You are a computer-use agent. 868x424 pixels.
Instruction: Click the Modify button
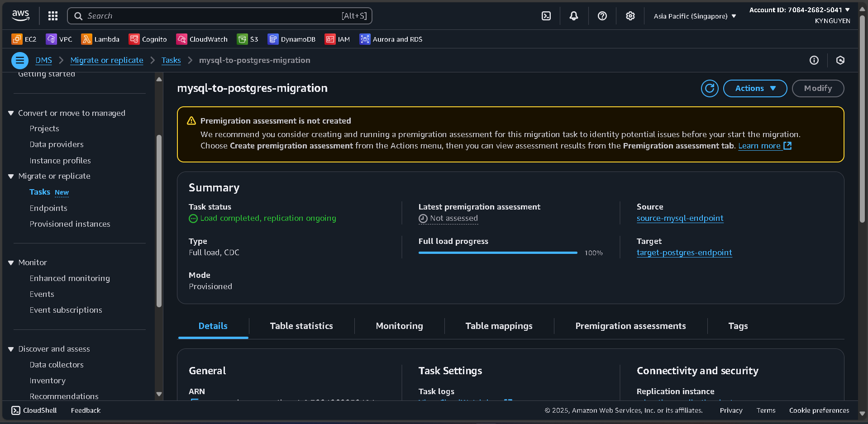pyautogui.click(x=817, y=88)
